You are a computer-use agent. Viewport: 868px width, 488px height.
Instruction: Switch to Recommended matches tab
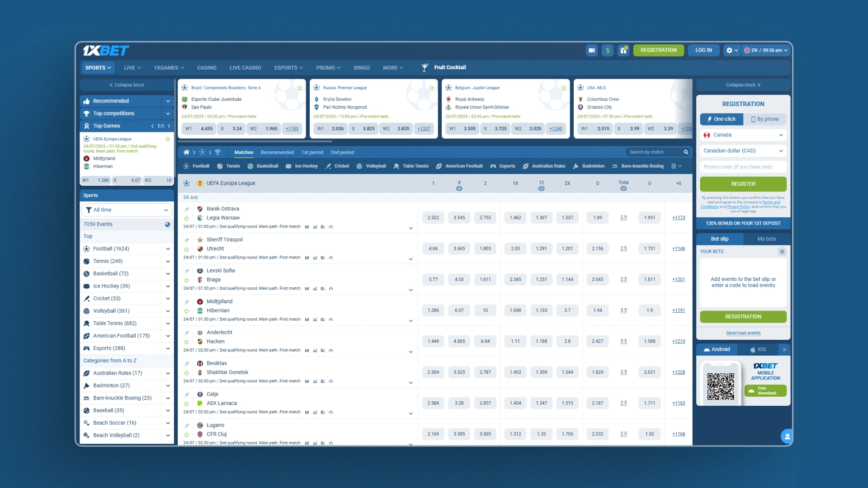point(277,152)
